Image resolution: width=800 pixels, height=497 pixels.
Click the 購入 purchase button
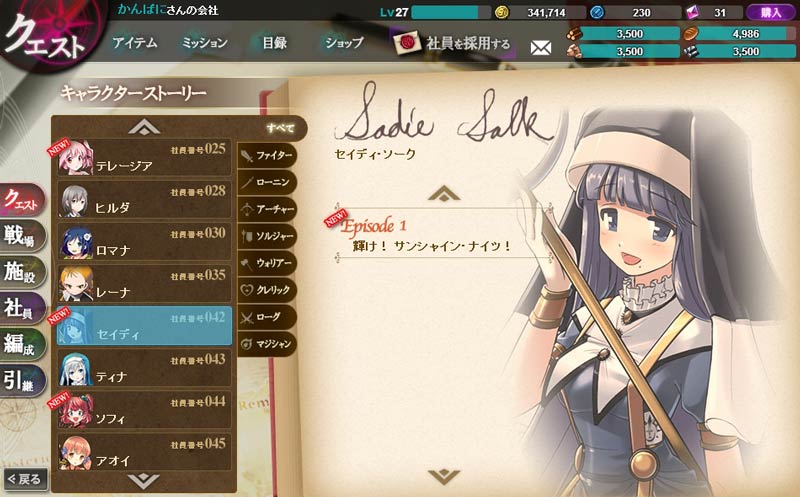click(771, 12)
